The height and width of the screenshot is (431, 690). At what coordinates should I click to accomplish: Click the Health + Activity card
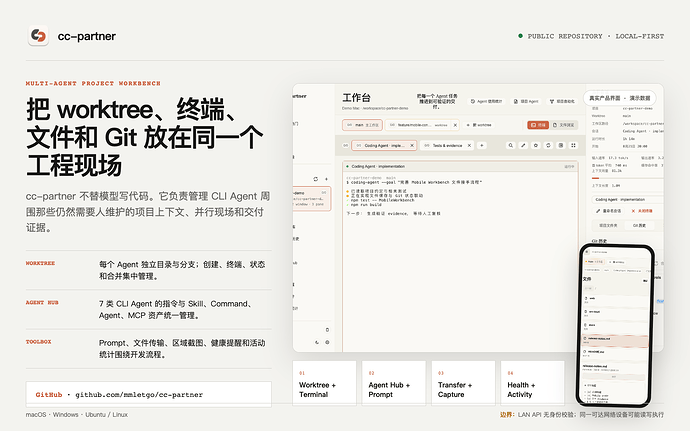[532, 383]
